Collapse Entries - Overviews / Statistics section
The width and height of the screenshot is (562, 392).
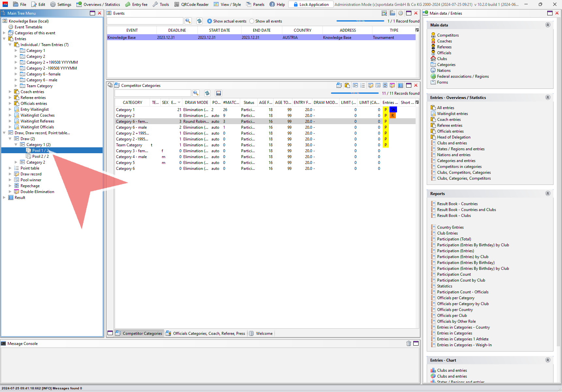coord(548,98)
